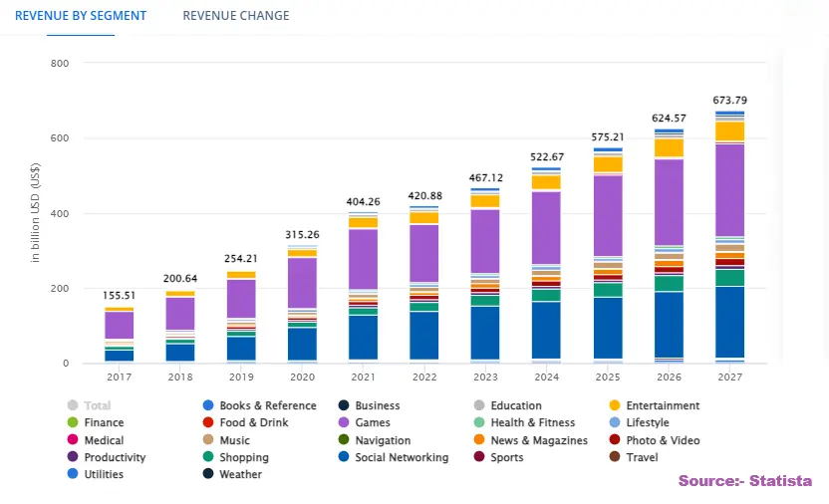
Task: Click the 522.67 total label
Action: point(547,157)
